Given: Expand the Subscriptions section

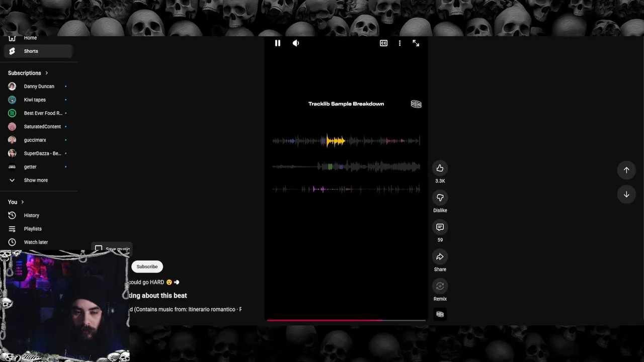Looking at the screenshot, I should click(x=28, y=73).
